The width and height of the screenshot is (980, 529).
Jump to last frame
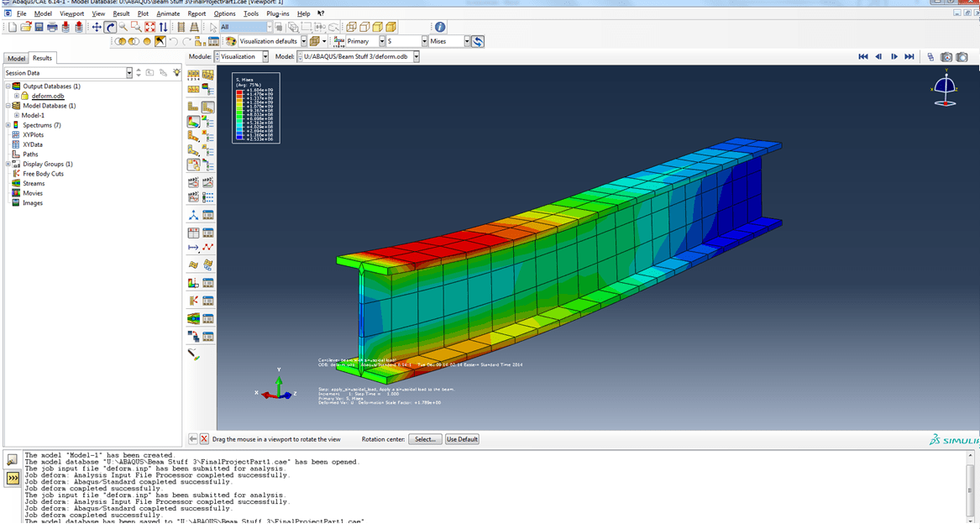[x=910, y=57]
